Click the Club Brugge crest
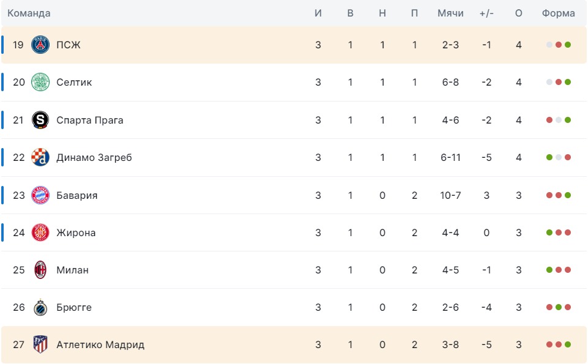The width and height of the screenshot is (588, 364). pyautogui.click(x=40, y=307)
